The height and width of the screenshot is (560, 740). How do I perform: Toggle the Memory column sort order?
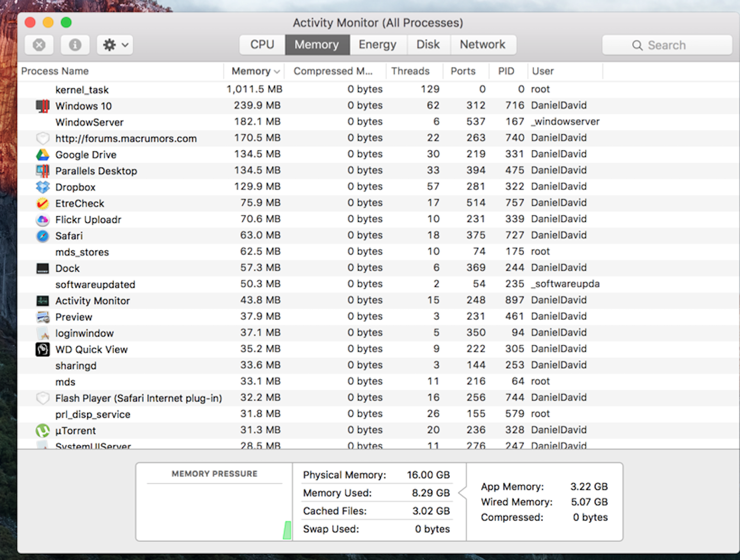(x=254, y=71)
